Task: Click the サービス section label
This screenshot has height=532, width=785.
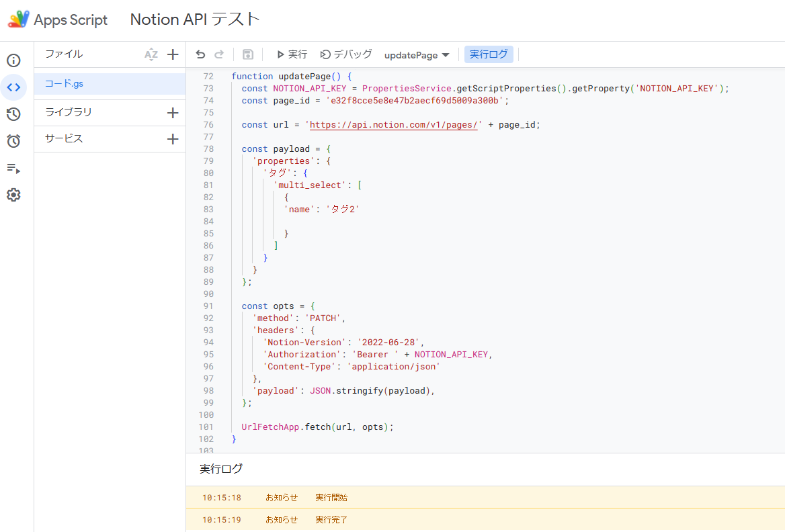Action: [x=64, y=138]
